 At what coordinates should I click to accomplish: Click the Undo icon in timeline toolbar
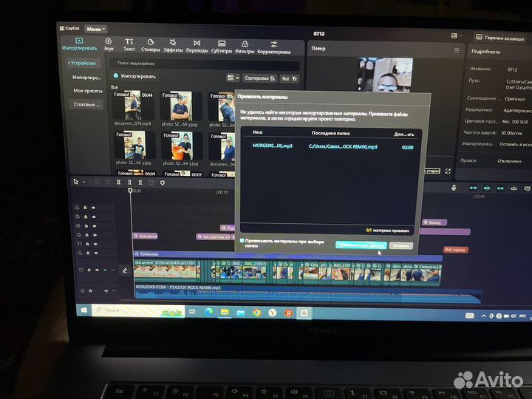pyautogui.click(x=97, y=183)
